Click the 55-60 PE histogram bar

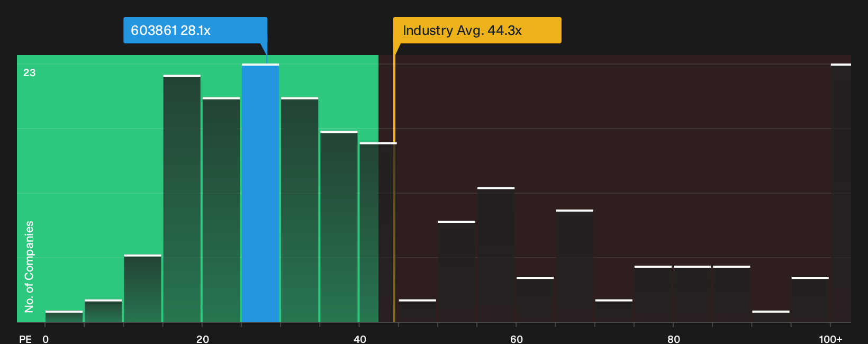coord(496,255)
